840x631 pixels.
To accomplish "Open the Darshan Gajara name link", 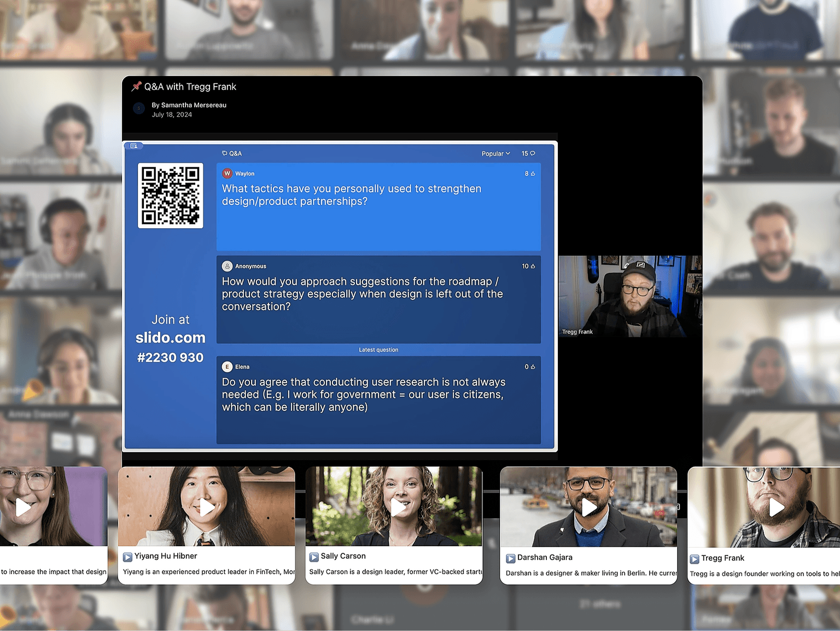I will click(x=545, y=558).
